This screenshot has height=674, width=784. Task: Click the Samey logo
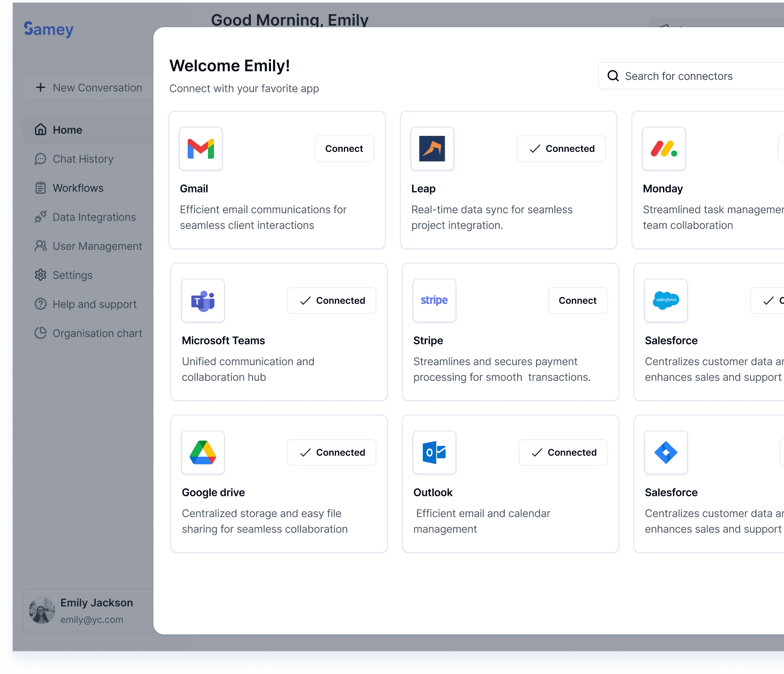tap(48, 29)
